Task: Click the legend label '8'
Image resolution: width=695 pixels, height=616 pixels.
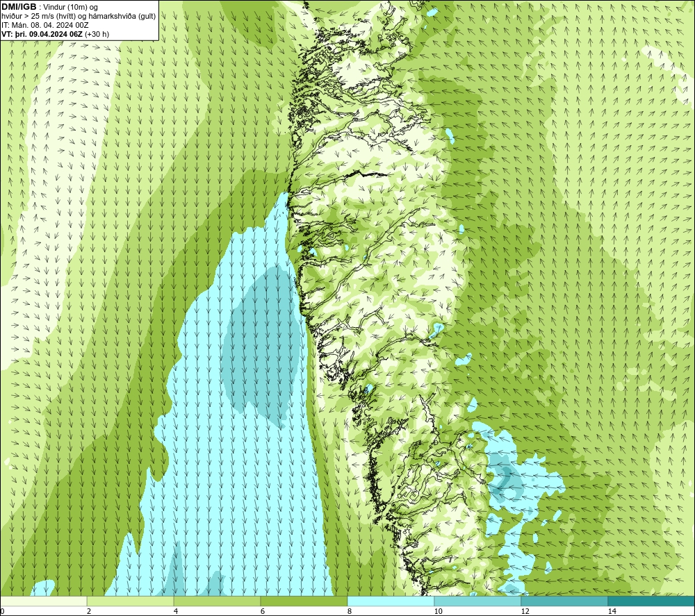Action: coord(350,611)
